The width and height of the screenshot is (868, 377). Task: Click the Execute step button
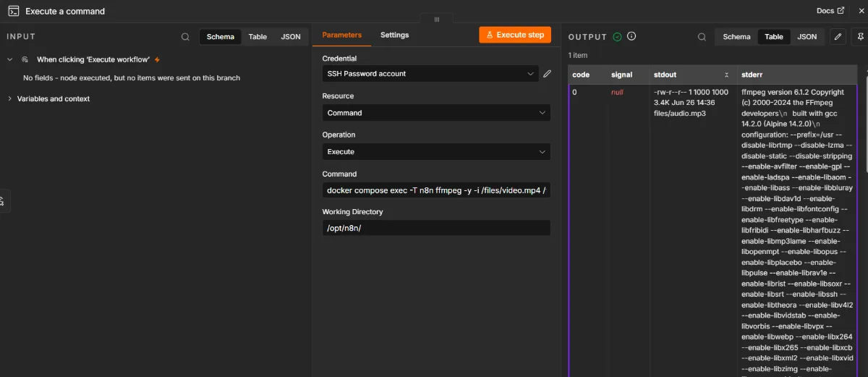(515, 35)
